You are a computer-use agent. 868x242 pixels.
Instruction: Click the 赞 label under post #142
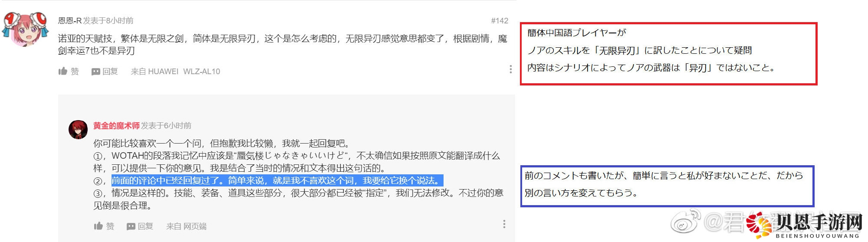point(75,71)
